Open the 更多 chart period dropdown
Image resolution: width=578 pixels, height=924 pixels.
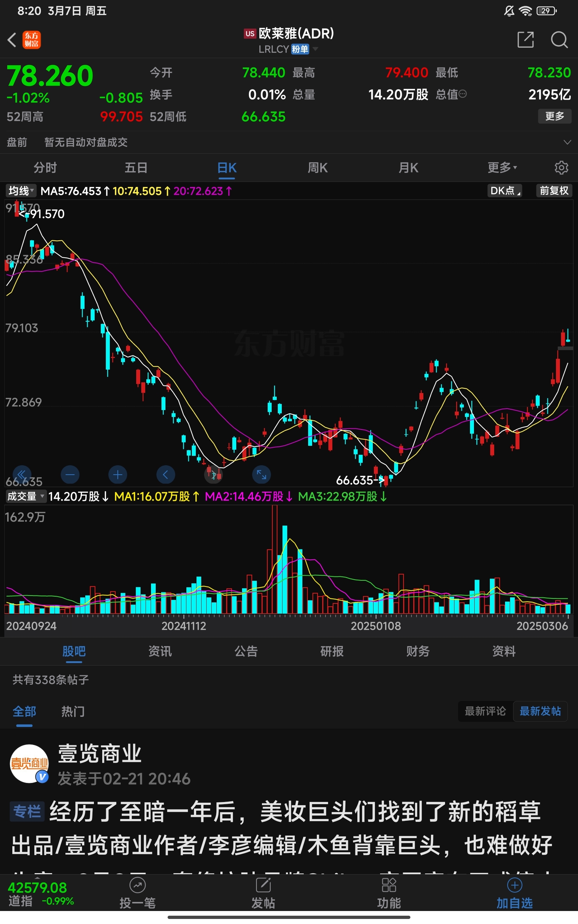[502, 167]
